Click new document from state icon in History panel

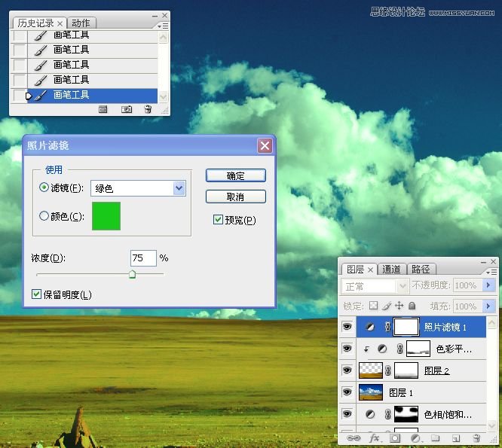(x=103, y=110)
